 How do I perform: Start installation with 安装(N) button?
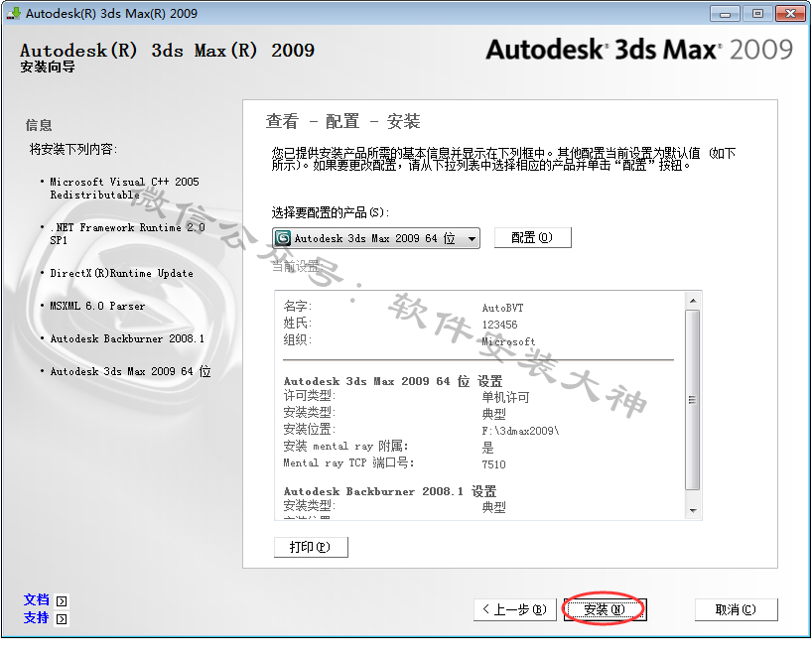[x=605, y=609]
